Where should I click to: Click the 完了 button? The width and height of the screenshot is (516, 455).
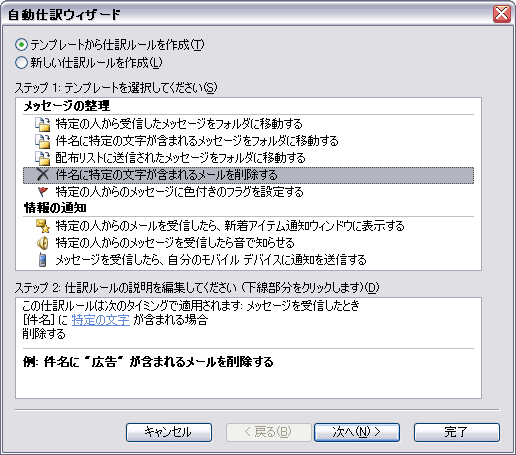coord(457,432)
